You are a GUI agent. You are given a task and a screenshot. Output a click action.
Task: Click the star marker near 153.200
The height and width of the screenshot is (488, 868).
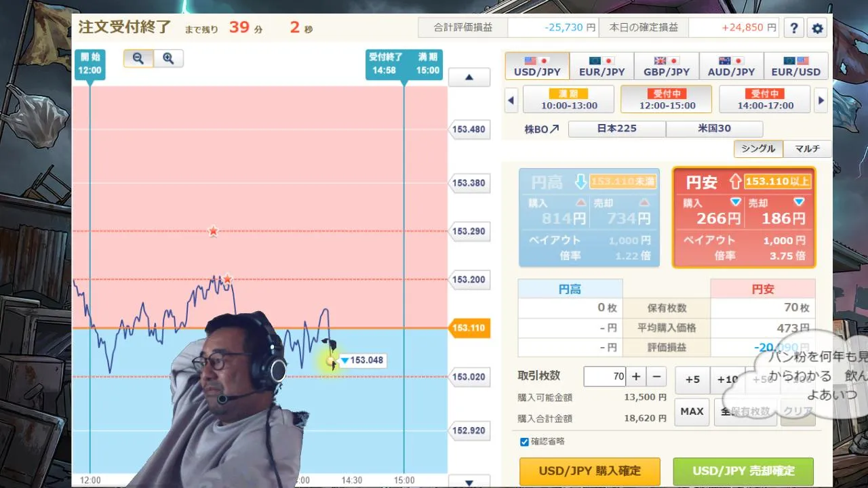pyautogui.click(x=227, y=279)
